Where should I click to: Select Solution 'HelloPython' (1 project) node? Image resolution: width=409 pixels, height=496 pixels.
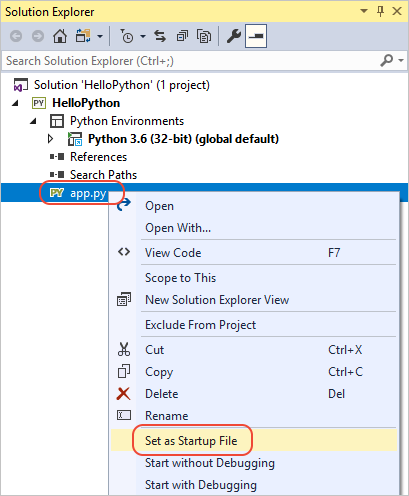tap(122, 85)
